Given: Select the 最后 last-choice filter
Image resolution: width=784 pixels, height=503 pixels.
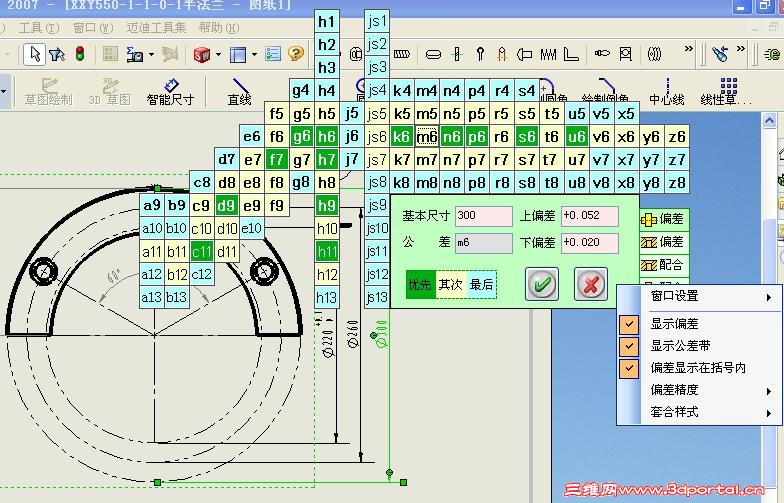Looking at the screenshot, I should pos(482,284).
